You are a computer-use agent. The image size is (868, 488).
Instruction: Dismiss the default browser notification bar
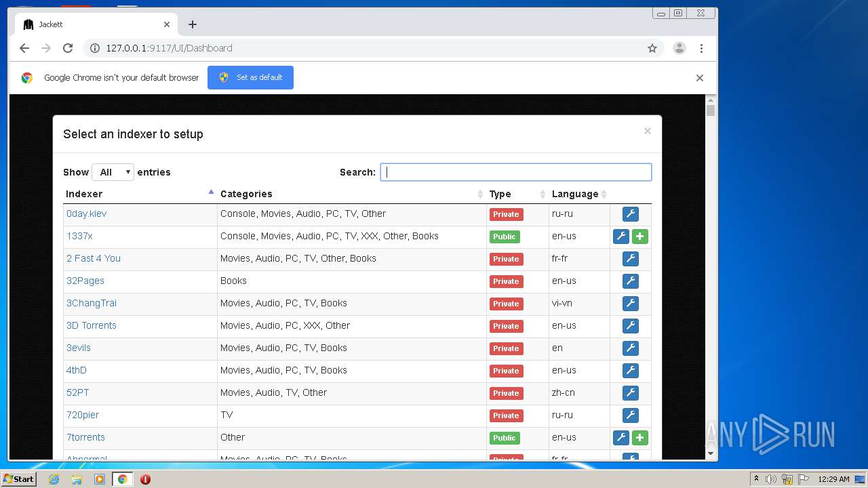(700, 78)
